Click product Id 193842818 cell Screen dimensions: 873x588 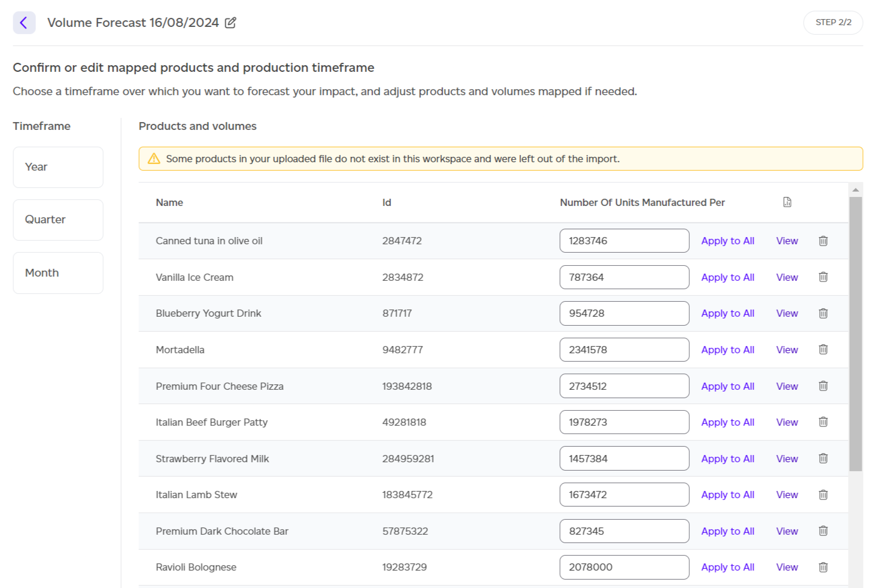tap(407, 386)
